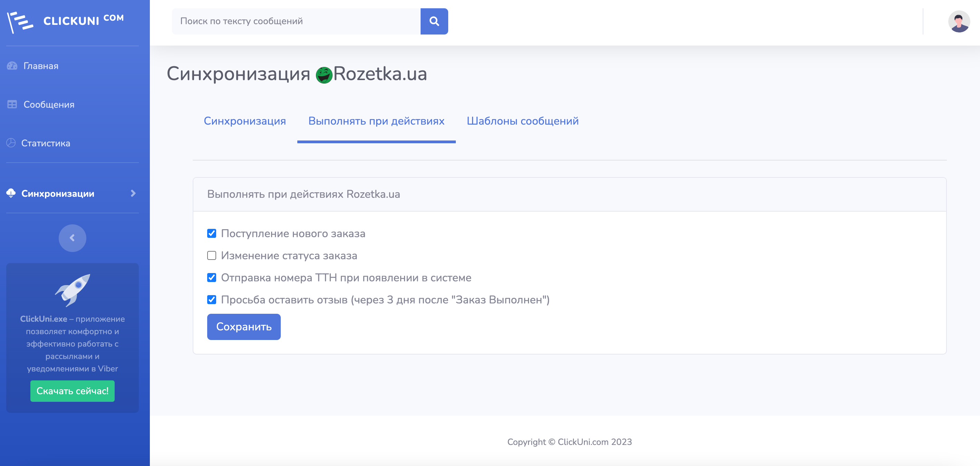Focus the message text search field

click(296, 21)
